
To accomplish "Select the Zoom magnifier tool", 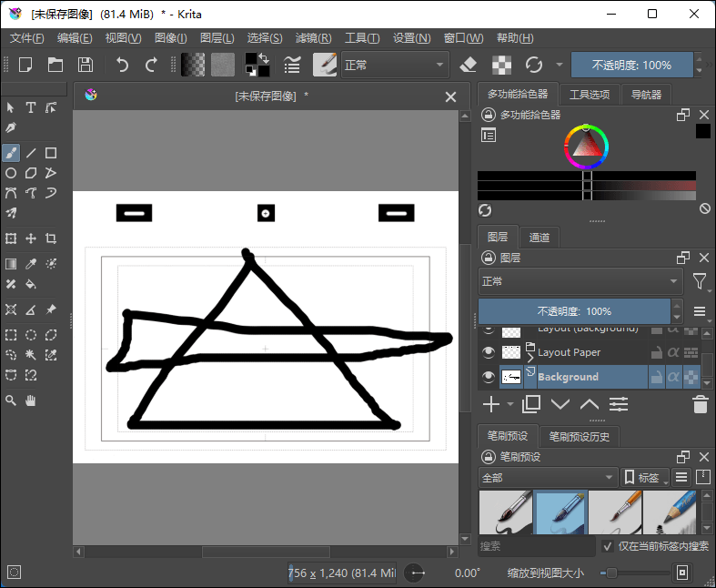I will coord(11,400).
